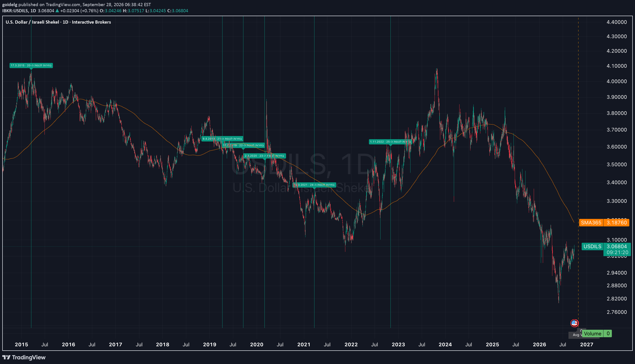Click the 2.88000 price axis label
Viewport: 635px width, 364px height.
(617, 285)
